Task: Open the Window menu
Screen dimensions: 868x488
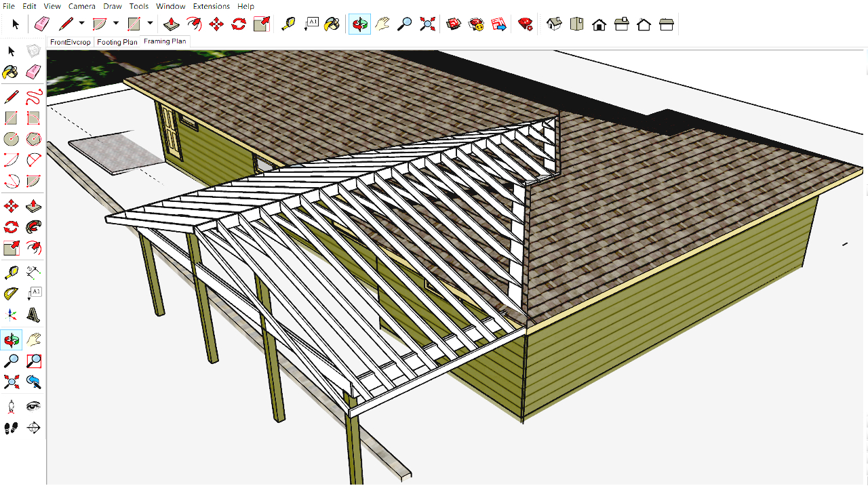Action: tap(171, 6)
